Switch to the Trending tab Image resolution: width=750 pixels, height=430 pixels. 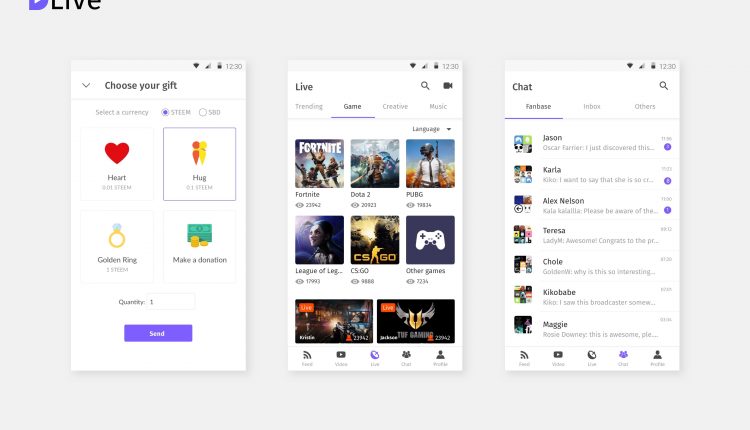(x=309, y=107)
